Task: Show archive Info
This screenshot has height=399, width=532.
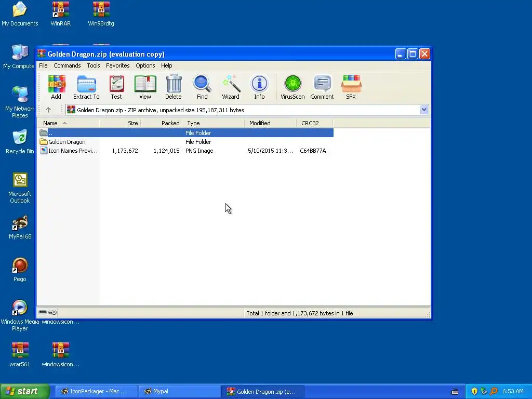Action: [x=260, y=87]
